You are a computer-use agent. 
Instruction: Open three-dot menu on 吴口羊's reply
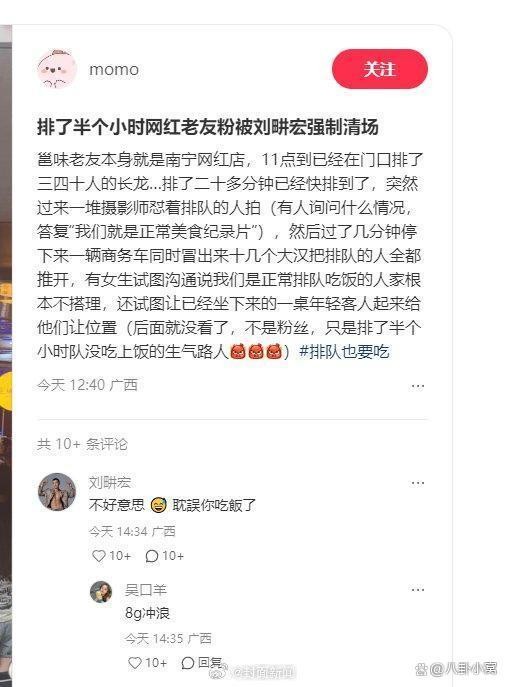click(x=418, y=589)
